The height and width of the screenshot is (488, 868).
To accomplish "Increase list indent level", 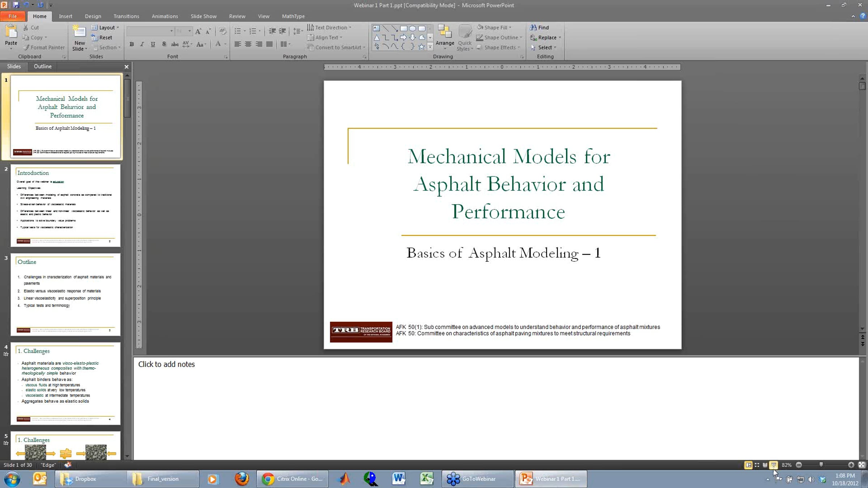I will [282, 31].
